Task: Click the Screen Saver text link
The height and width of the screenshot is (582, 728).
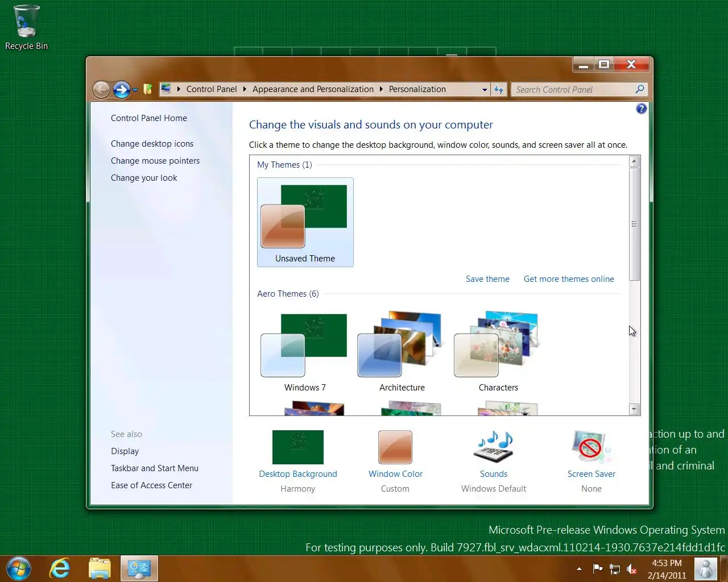Action: point(591,474)
